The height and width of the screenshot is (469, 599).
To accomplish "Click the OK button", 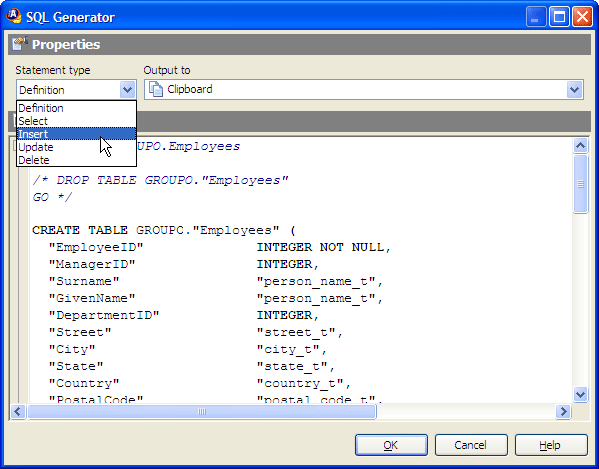I will point(391,445).
